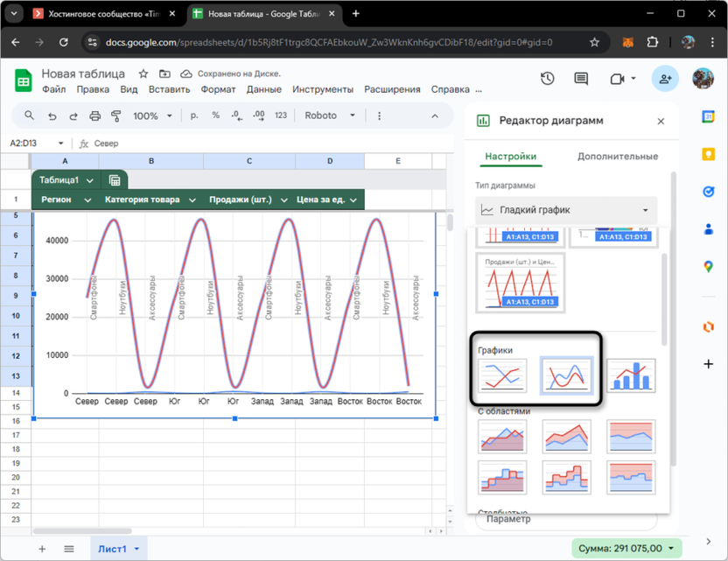Close the chart editor panel
The height and width of the screenshot is (561, 728).
pyautogui.click(x=661, y=122)
